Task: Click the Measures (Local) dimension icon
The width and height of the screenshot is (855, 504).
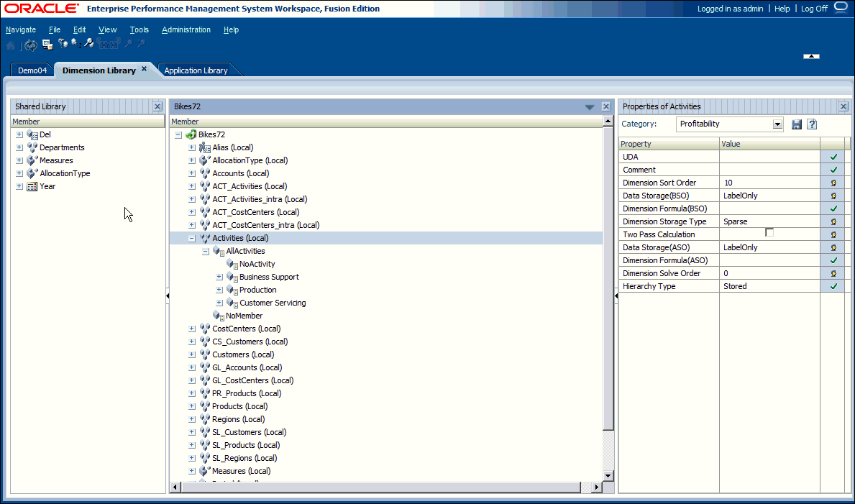Action: click(x=205, y=471)
